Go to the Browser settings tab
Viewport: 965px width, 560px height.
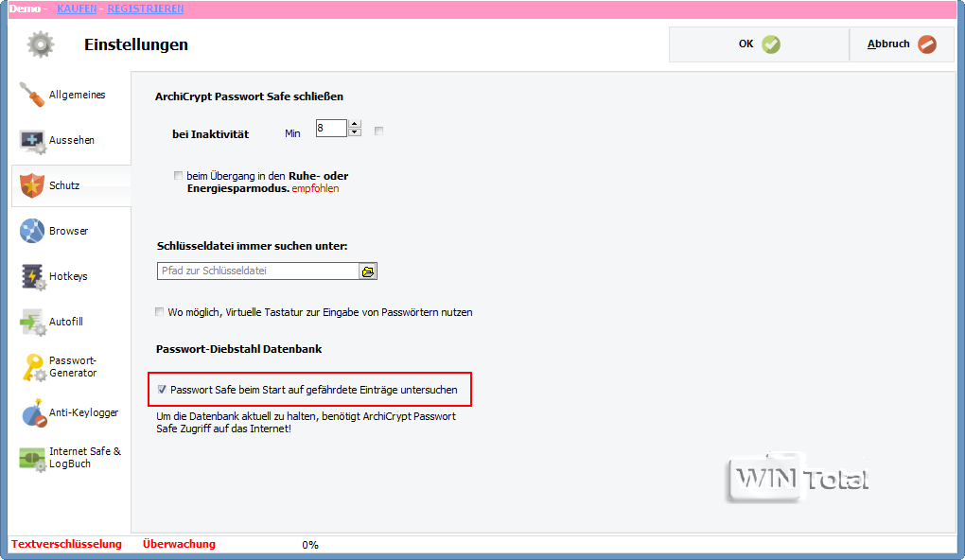coord(71,232)
